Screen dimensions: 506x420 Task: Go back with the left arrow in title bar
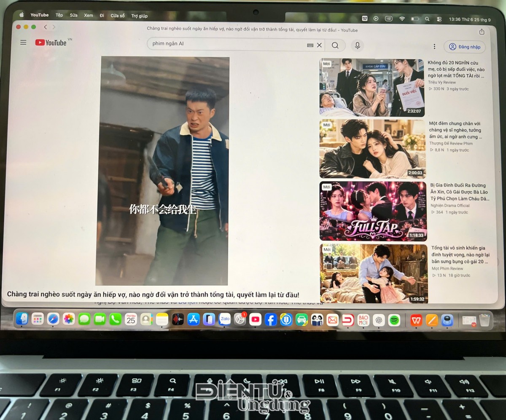(45, 27)
